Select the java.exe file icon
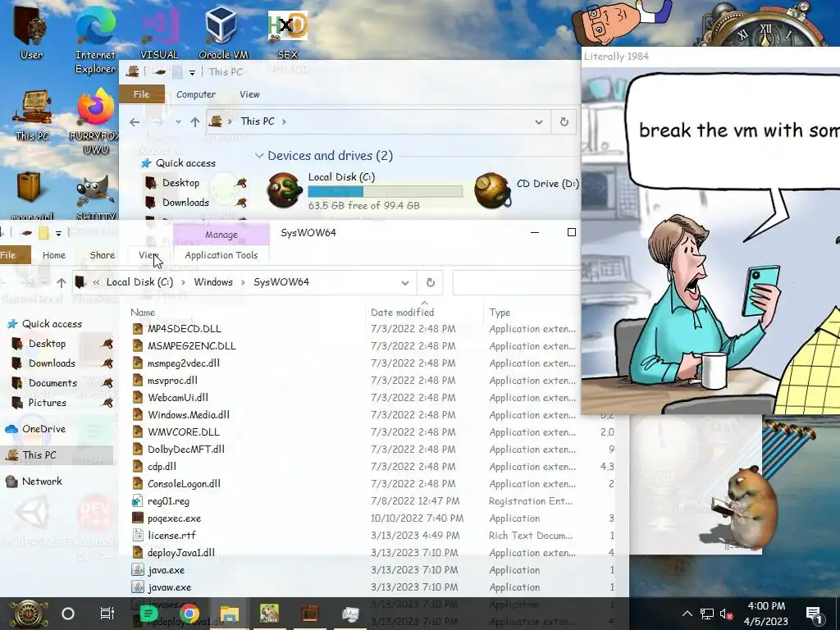 tap(138, 570)
